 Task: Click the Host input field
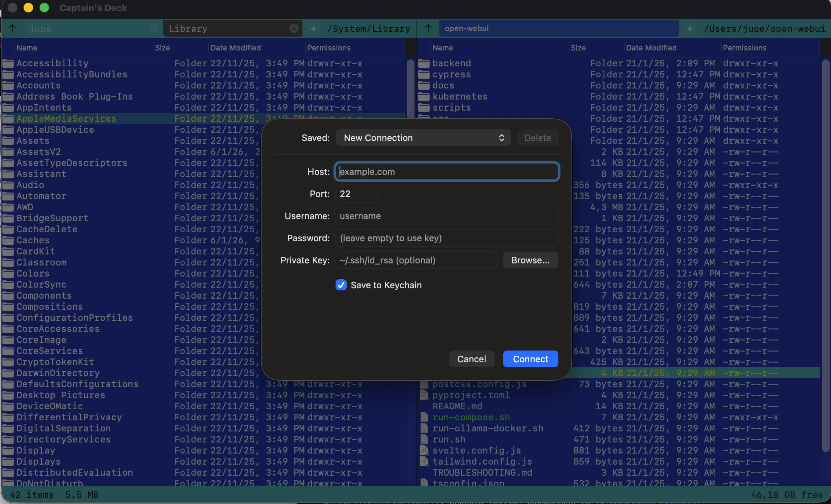(x=446, y=171)
